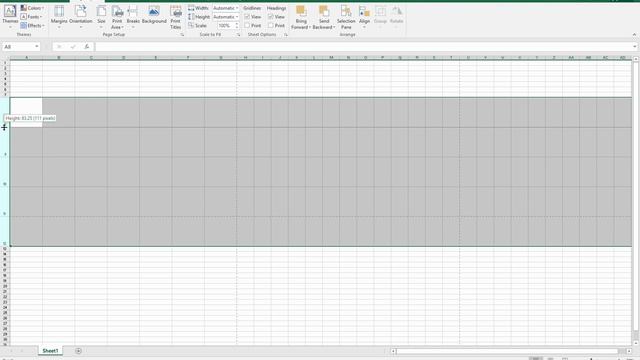Click inside the formula bar
This screenshot has height=360, width=640.
[363, 47]
